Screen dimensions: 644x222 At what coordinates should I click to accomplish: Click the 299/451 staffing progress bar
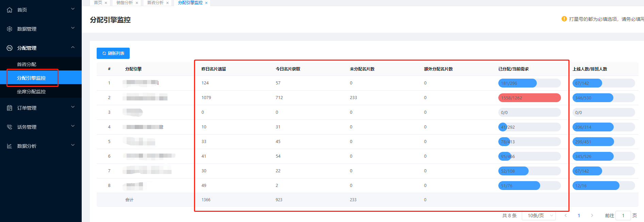(603, 142)
